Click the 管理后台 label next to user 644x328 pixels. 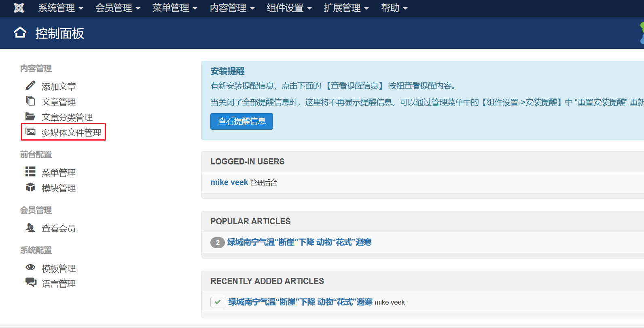(x=264, y=183)
